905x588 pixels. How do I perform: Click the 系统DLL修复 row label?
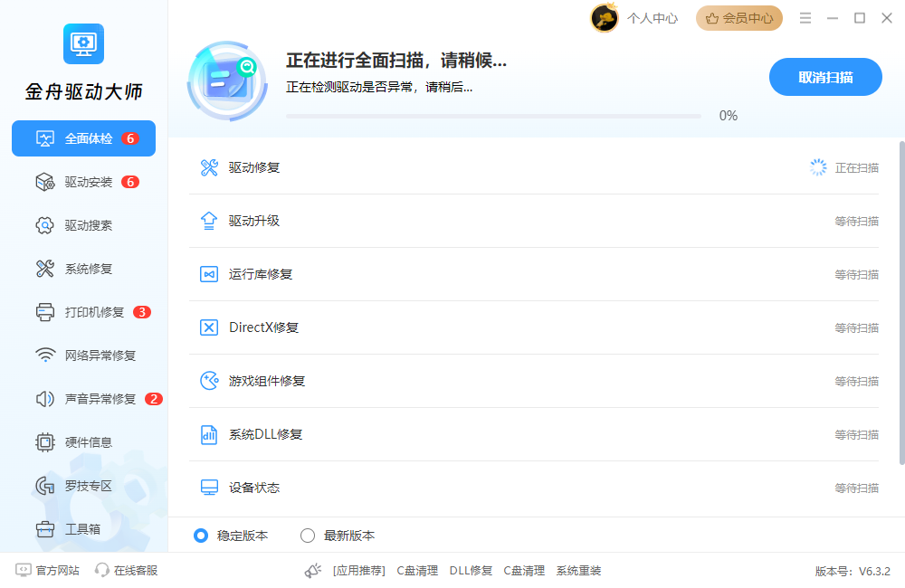click(x=265, y=434)
